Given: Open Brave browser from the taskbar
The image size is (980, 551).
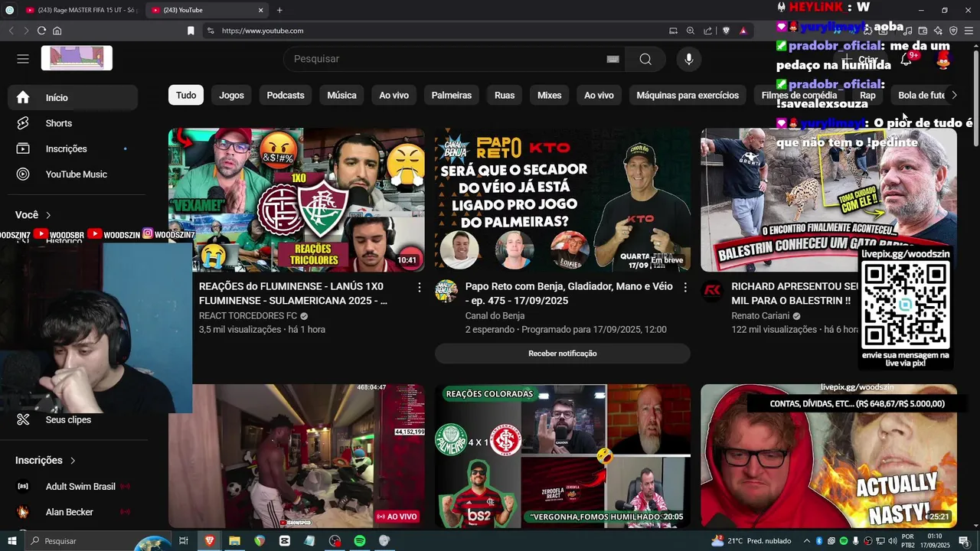Looking at the screenshot, I should (209, 541).
